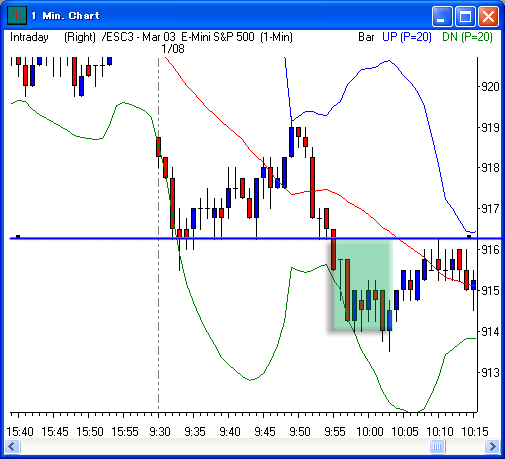Minimize the 1 Min. Chart window
This screenshot has height=459, width=505.
click(x=442, y=16)
